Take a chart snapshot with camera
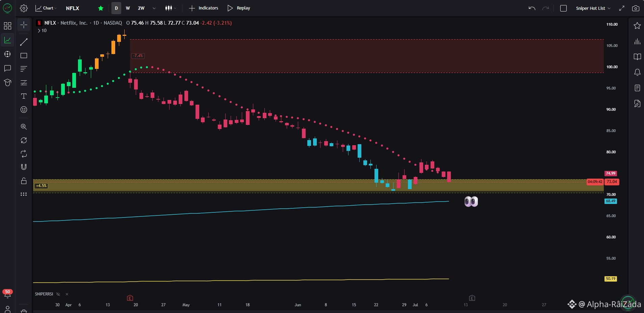The width and height of the screenshot is (644, 313). [x=636, y=8]
